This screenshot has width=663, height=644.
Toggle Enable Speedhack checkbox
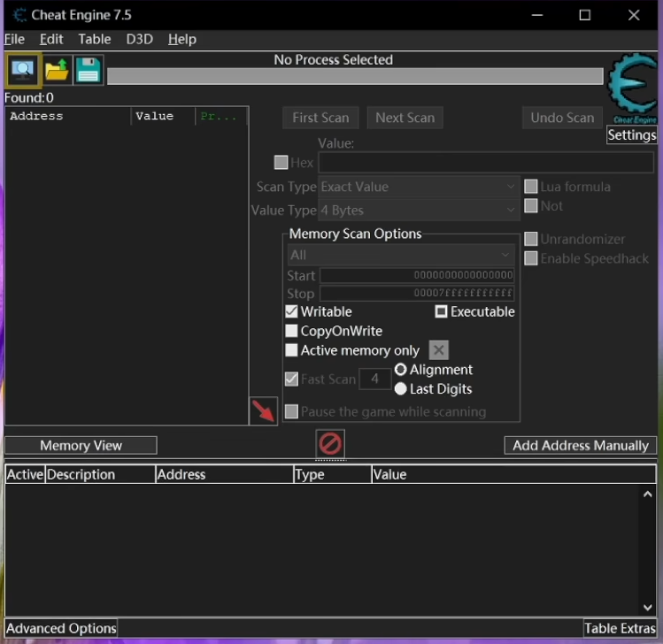[530, 258]
